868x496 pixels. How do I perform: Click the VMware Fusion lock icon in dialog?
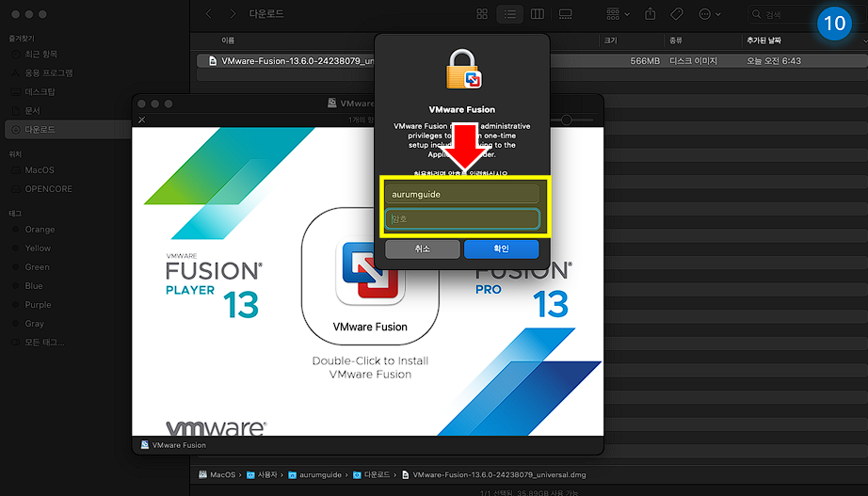pos(464,70)
